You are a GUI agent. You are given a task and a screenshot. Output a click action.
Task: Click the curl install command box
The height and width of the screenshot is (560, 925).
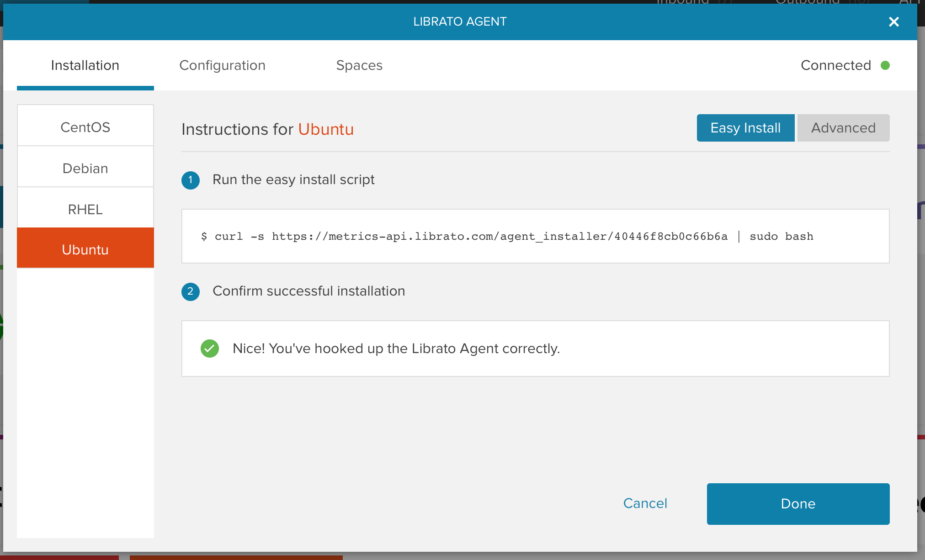[535, 236]
